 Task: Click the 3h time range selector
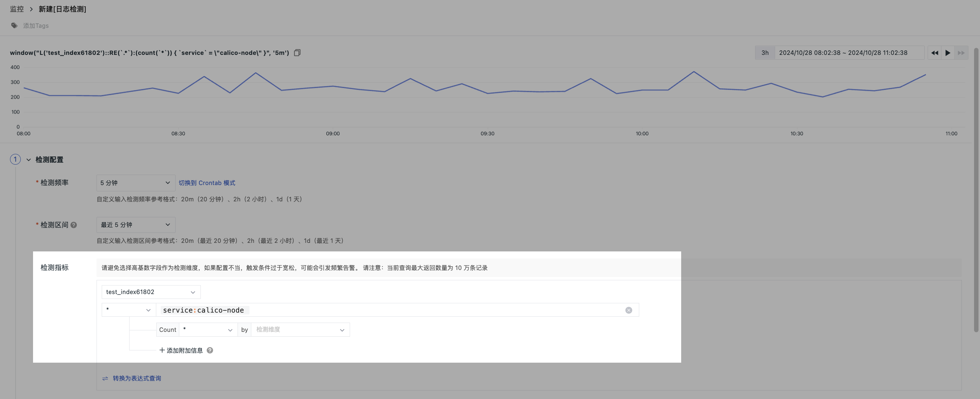(x=765, y=53)
